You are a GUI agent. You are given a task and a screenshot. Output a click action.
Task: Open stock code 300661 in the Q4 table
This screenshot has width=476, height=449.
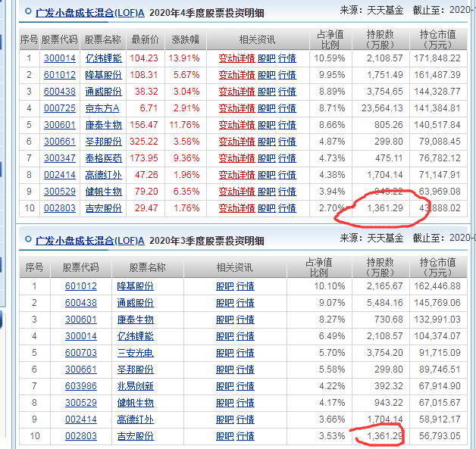[x=60, y=142]
